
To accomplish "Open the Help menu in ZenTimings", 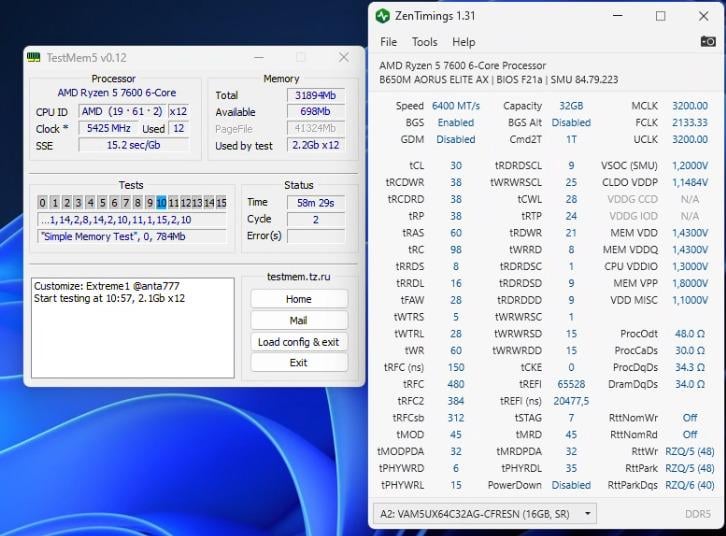I will point(463,42).
